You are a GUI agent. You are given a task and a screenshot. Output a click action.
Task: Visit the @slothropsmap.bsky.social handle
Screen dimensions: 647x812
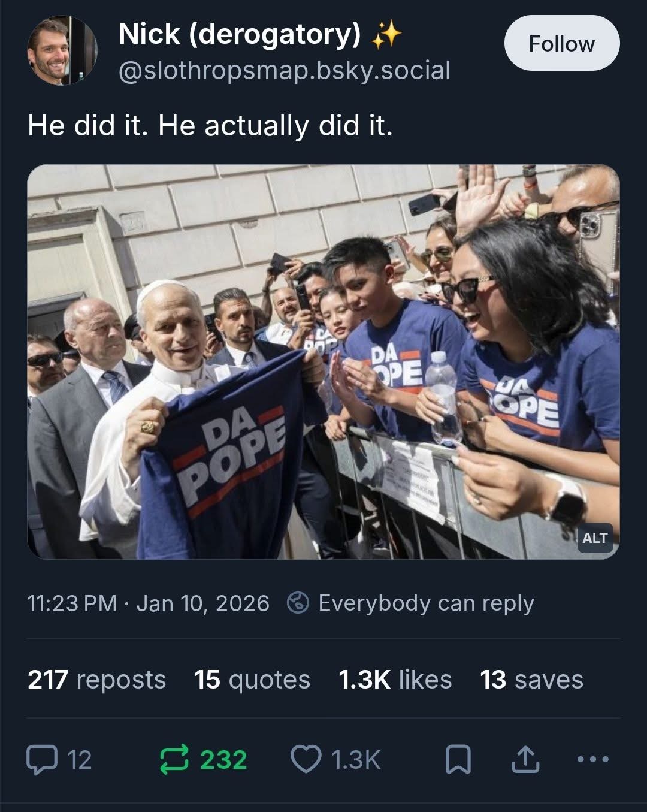285,71
